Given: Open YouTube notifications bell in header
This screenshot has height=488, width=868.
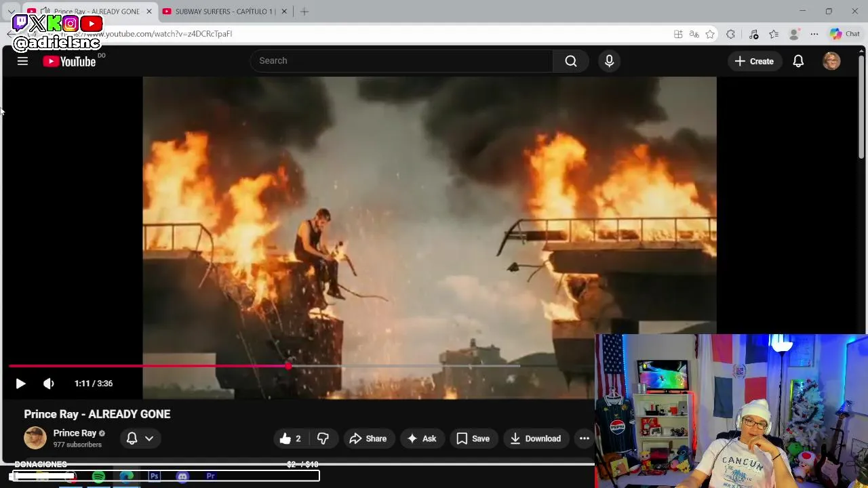Looking at the screenshot, I should 798,61.
